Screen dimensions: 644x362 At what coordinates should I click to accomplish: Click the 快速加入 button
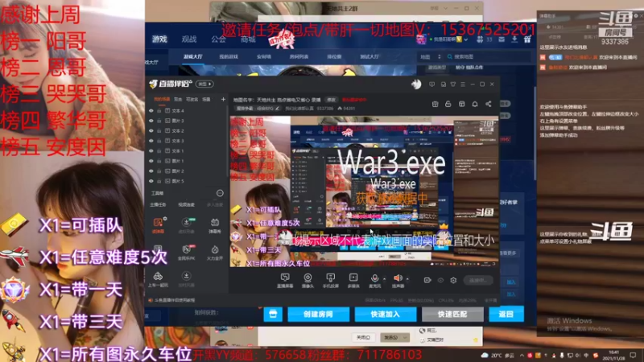386,314
